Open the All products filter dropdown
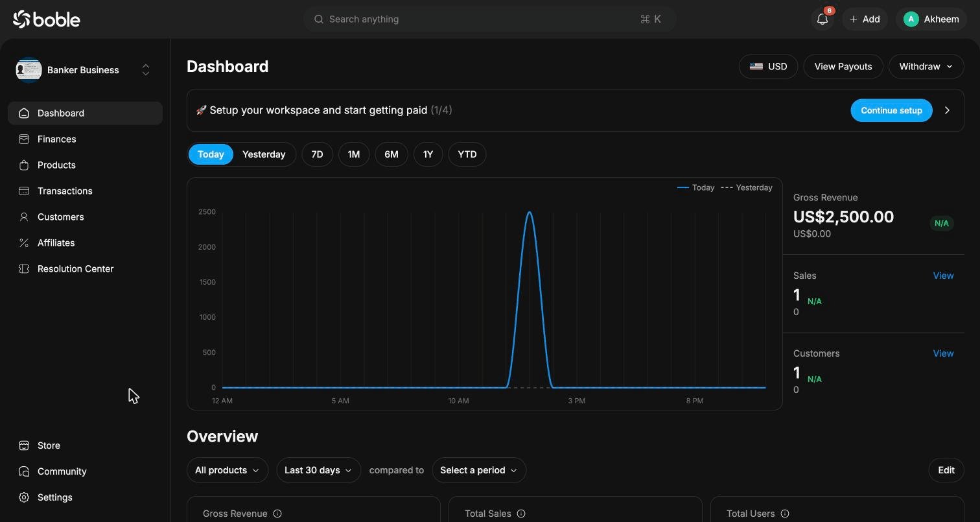 tap(227, 470)
